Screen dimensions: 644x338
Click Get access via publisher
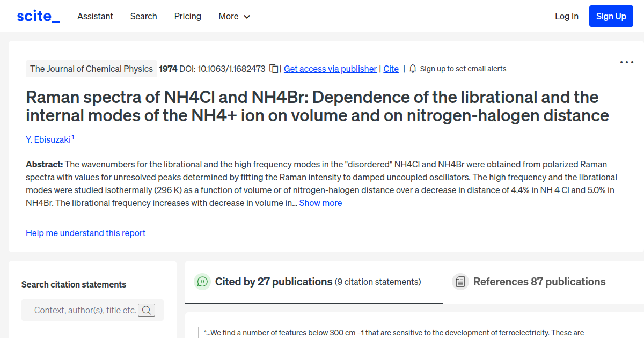pos(330,69)
